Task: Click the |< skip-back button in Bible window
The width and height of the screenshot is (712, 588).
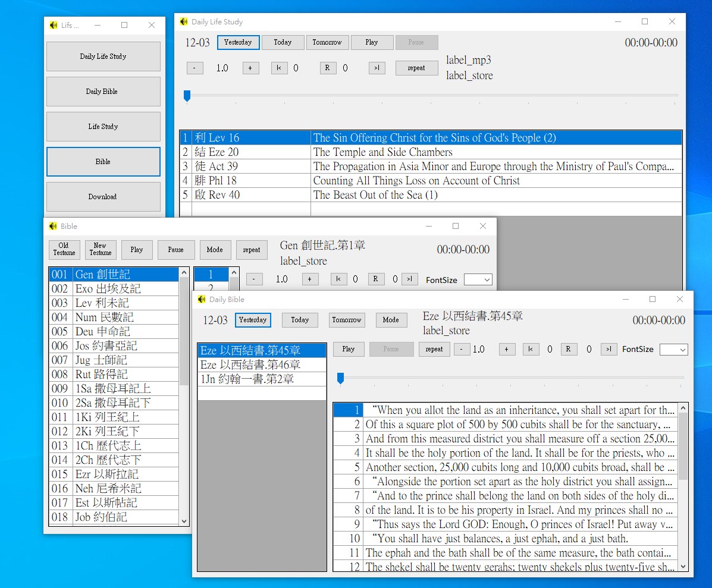Action: click(x=338, y=279)
